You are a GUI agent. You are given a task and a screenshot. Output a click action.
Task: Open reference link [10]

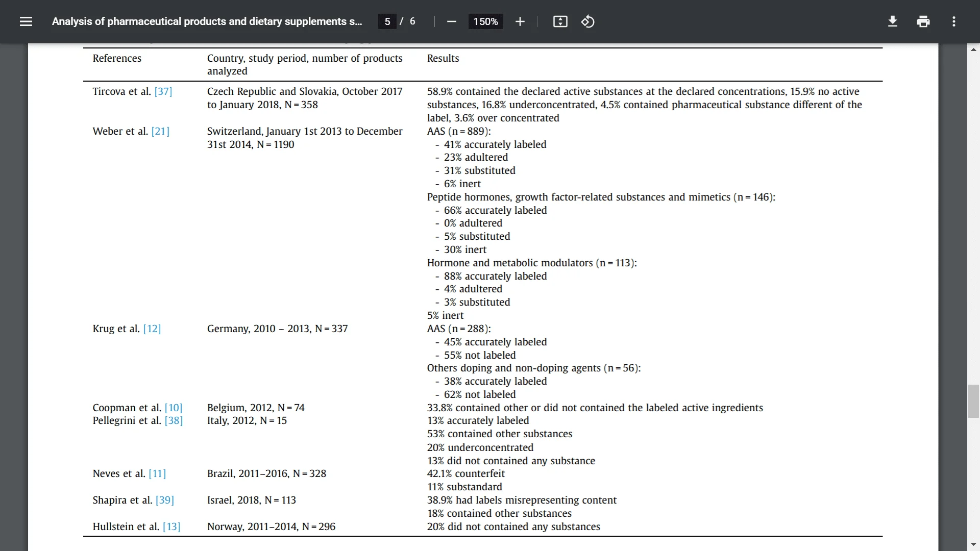[174, 408]
